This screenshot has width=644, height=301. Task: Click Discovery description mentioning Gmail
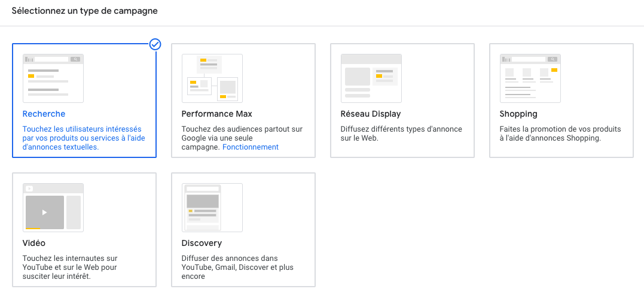coord(237,267)
